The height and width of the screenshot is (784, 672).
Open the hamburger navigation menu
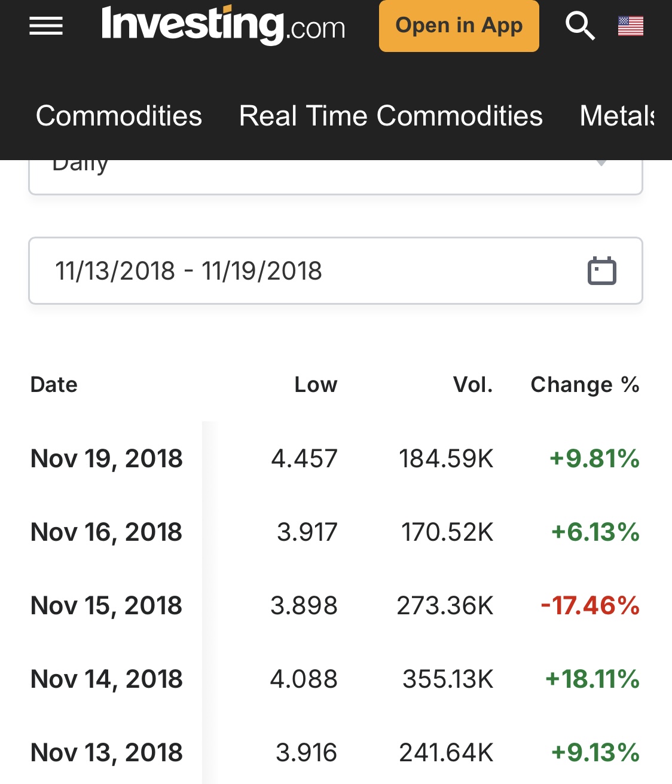click(46, 26)
